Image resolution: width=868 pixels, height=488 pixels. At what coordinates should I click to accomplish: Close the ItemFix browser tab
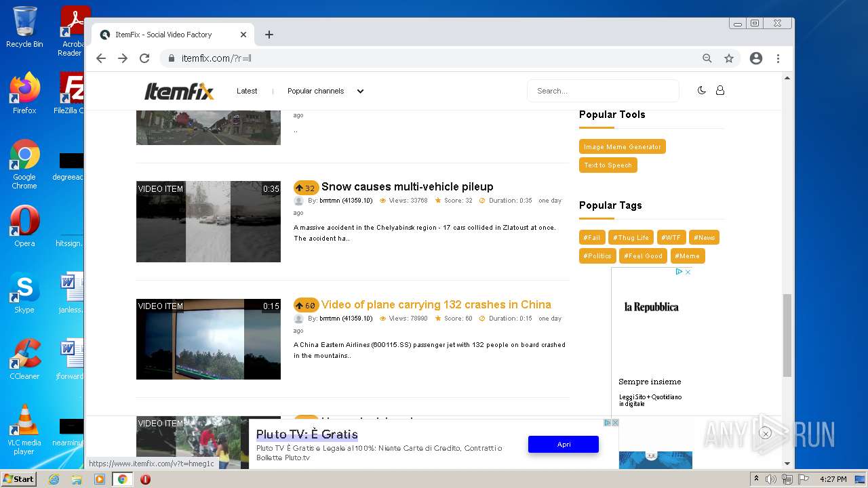[x=243, y=35]
